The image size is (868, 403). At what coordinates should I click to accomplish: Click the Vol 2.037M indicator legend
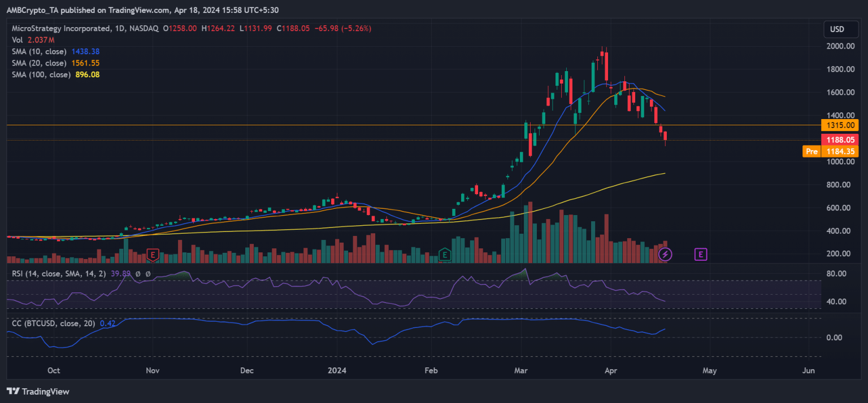tap(33, 40)
